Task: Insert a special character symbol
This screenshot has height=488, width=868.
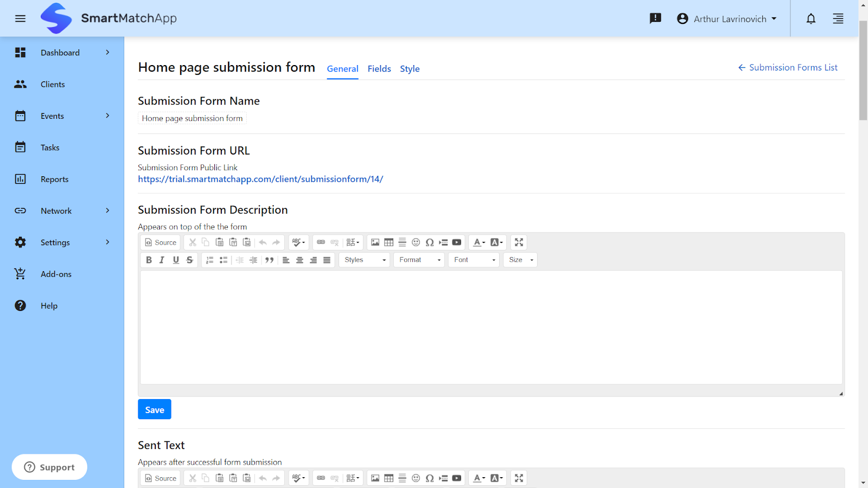Action: pyautogui.click(x=430, y=242)
